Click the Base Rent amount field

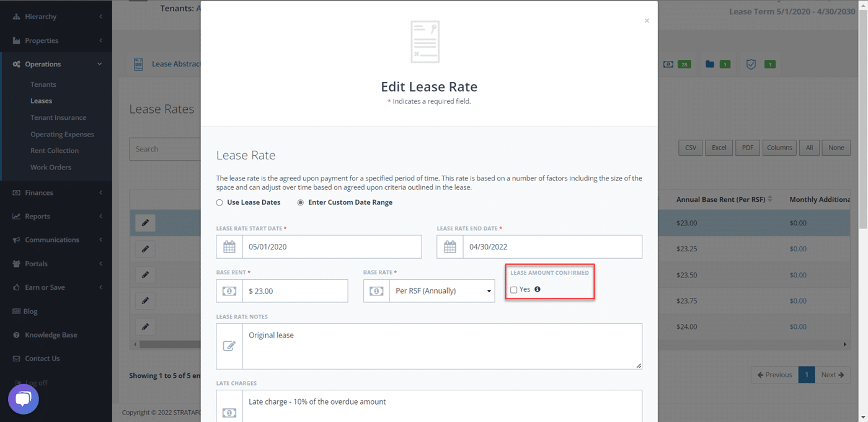pyautogui.click(x=294, y=291)
